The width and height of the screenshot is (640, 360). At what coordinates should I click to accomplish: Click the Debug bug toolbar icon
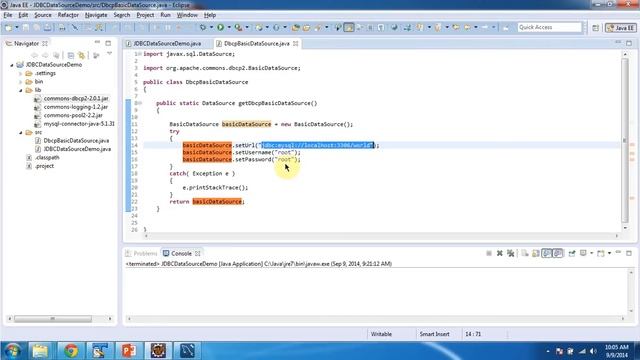click(202, 27)
